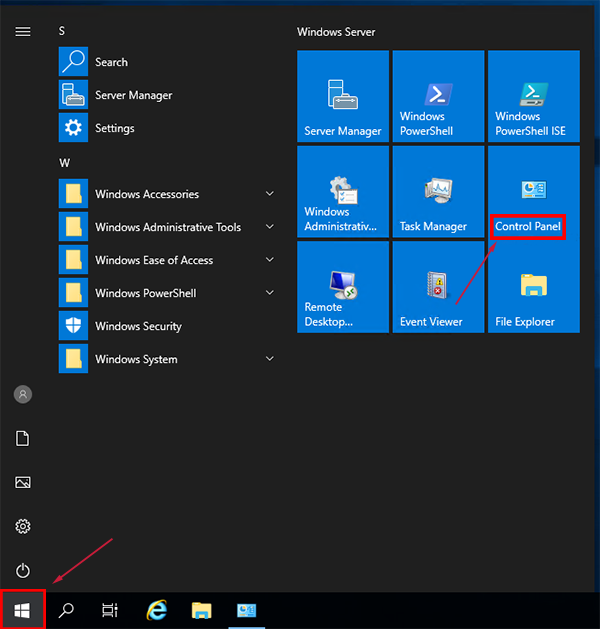600x629 pixels.
Task: Open the Task Manager tile
Action: (x=438, y=191)
